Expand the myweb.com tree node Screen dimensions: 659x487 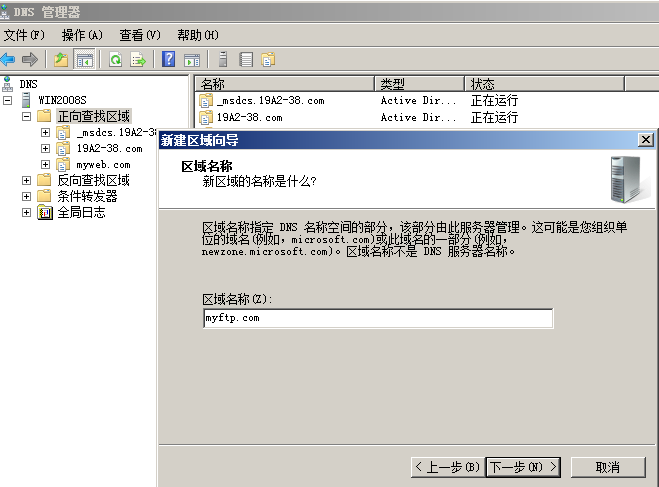[x=45, y=164]
